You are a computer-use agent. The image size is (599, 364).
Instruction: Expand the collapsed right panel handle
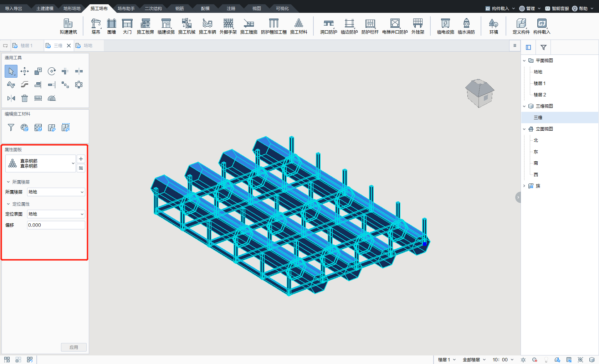pos(518,197)
